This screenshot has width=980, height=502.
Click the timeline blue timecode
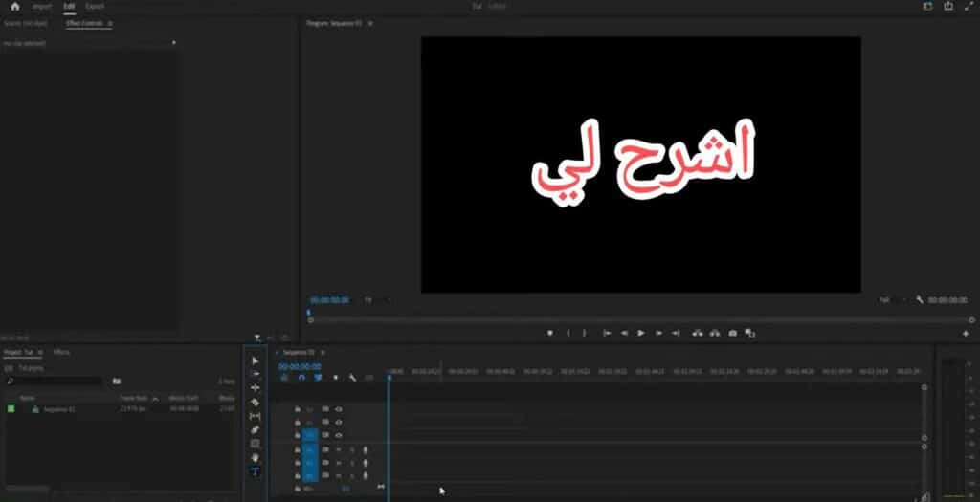coord(300,366)
